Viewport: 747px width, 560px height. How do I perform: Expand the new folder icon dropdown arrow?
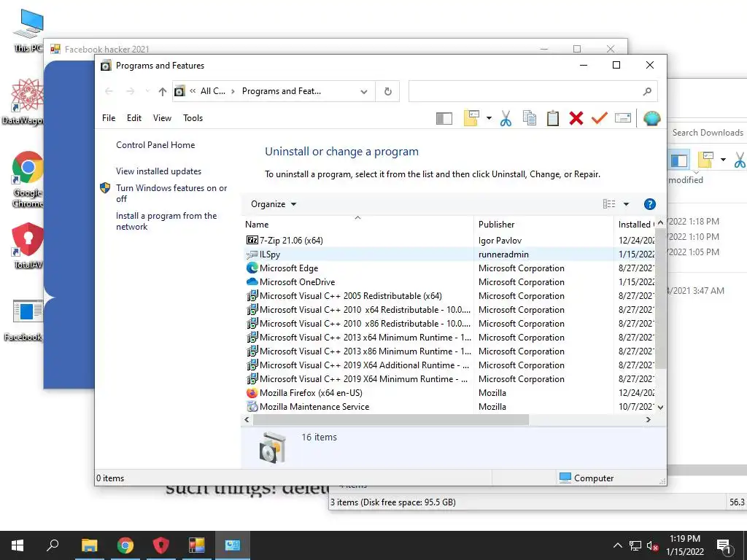click(x=489, y=118)
